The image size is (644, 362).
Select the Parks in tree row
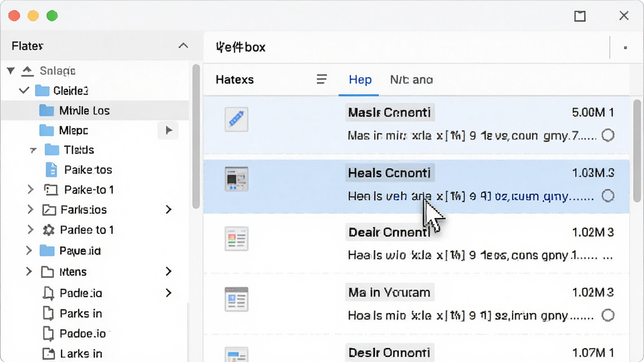94,314
